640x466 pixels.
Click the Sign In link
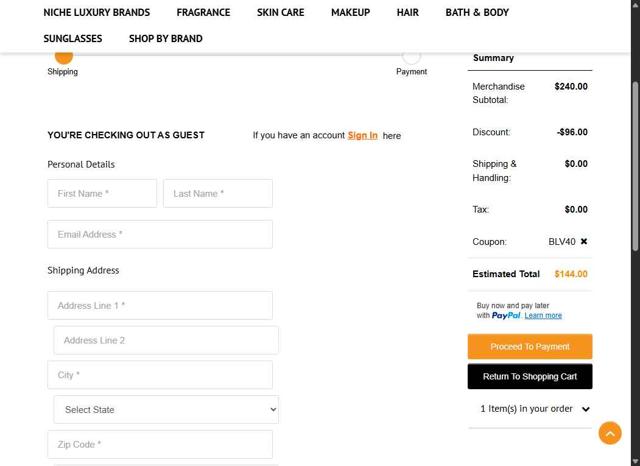362,135
